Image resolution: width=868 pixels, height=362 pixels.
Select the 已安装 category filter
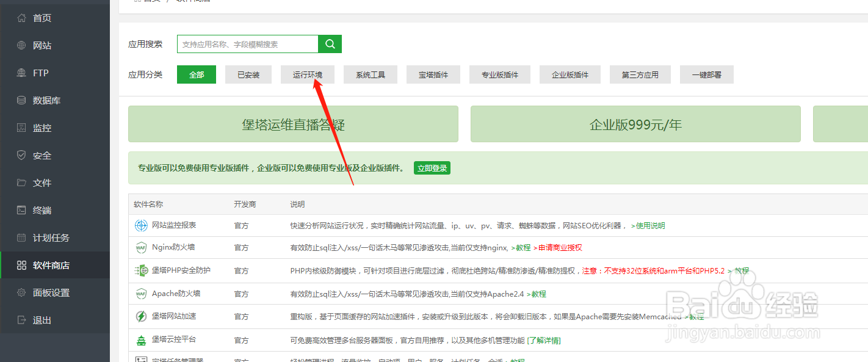[x=248, y=74]
